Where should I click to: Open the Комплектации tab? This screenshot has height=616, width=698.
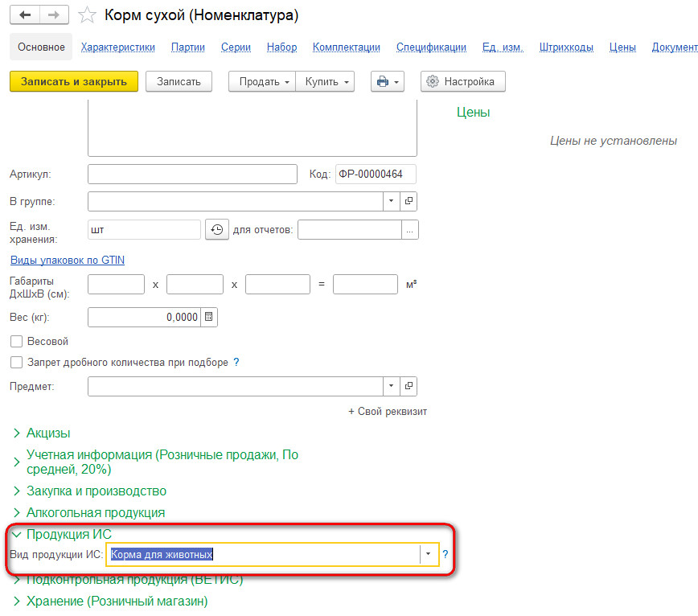coord(347,47)
